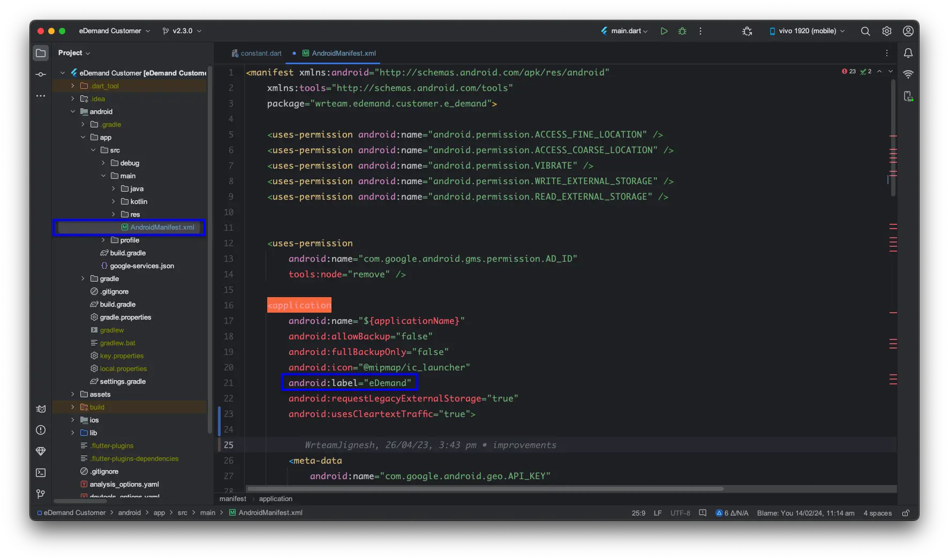Open the Commit tool window icon
This screenshot has width=949, height=560.
[41, 74]
